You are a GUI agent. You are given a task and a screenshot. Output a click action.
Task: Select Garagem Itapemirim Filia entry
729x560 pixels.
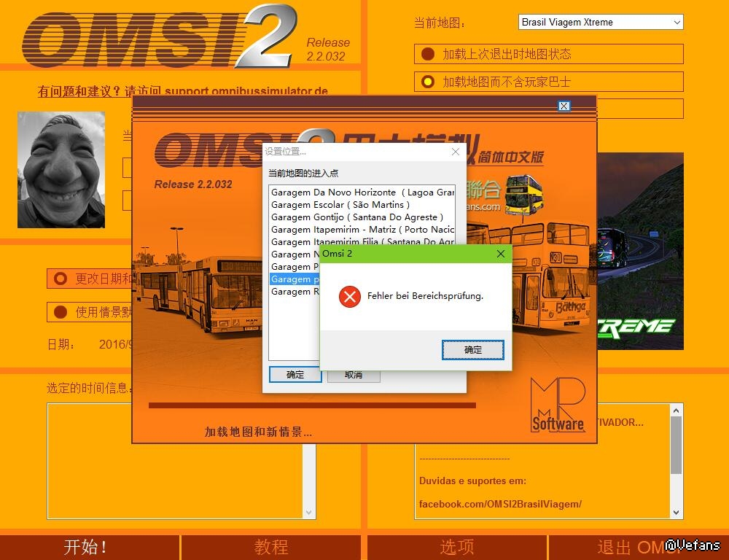(x=362, y=241)
